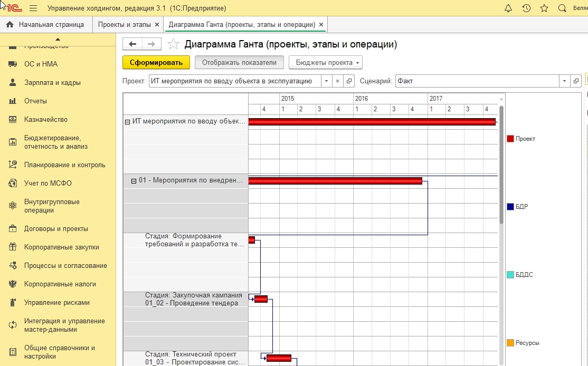The height and width of the screenshot is (366, 588).
Task: Open global search magnifier
Action: tap(562, 8)
